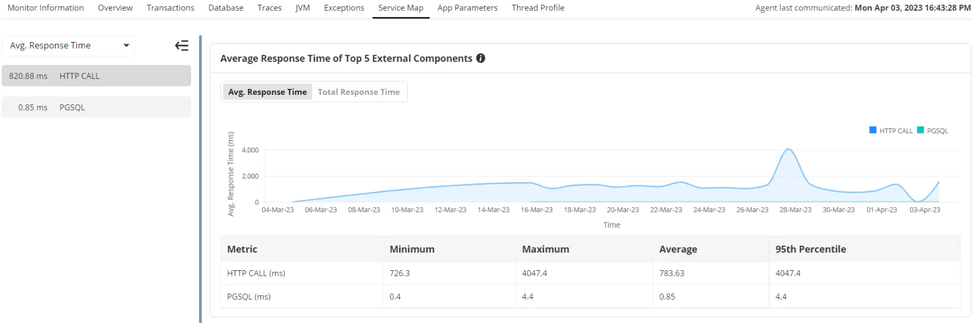Viewport: 980px width, 323px height.
Task: Click the teal PGSQL legend swatch
Action: click(920, 130)
